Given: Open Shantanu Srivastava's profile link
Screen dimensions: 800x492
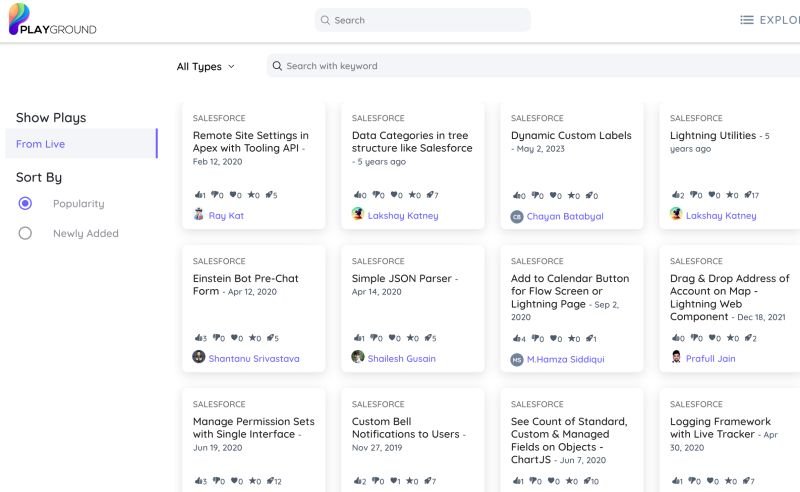Looking at the screenshot, I should (254, 358).
